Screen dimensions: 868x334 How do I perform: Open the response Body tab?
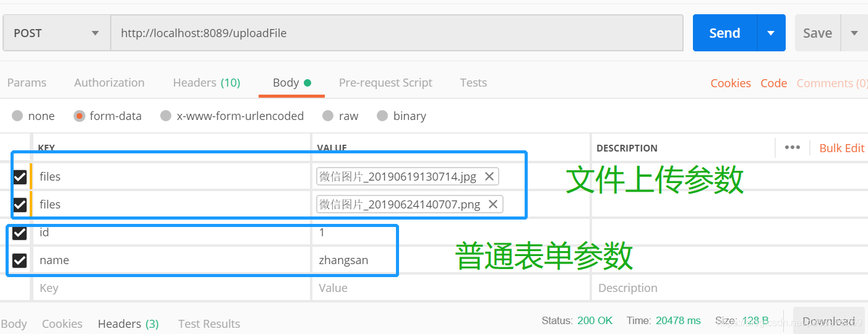pos(14,323)
